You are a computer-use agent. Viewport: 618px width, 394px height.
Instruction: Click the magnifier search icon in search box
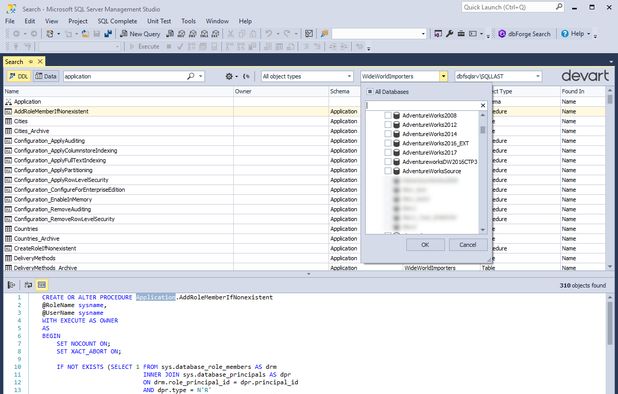(x=191, y=76)
